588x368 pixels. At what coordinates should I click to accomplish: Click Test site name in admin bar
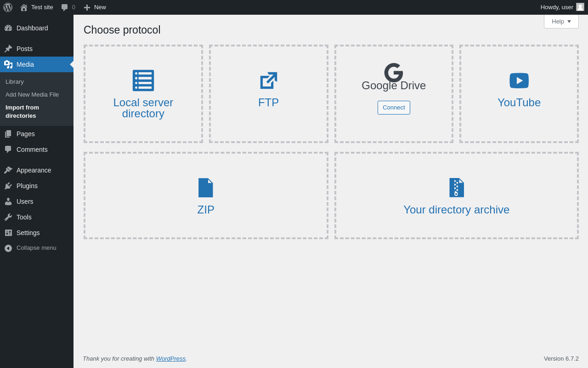[42, 7]
